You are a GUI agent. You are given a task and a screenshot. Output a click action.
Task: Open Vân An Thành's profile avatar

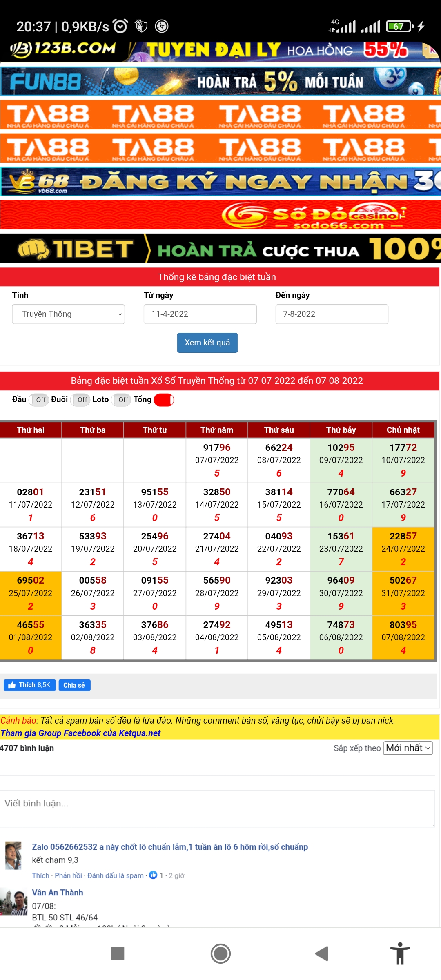click(13, 902)
